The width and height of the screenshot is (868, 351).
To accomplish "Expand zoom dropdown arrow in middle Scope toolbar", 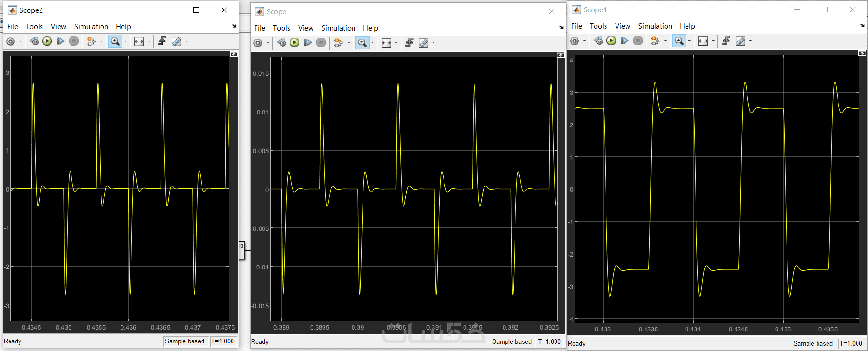I will [x=373, y=43].
